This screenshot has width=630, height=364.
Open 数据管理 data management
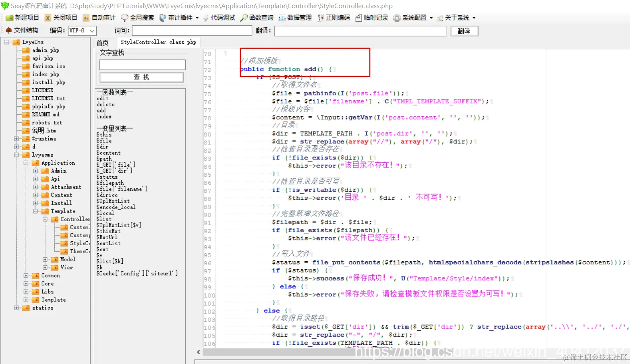[295, 18]
